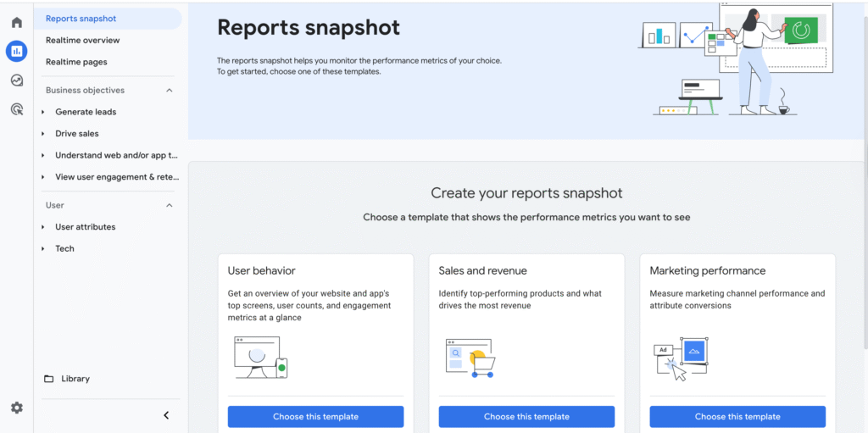Click the User section label
868x433 pixels.
(x=55, y=205)
